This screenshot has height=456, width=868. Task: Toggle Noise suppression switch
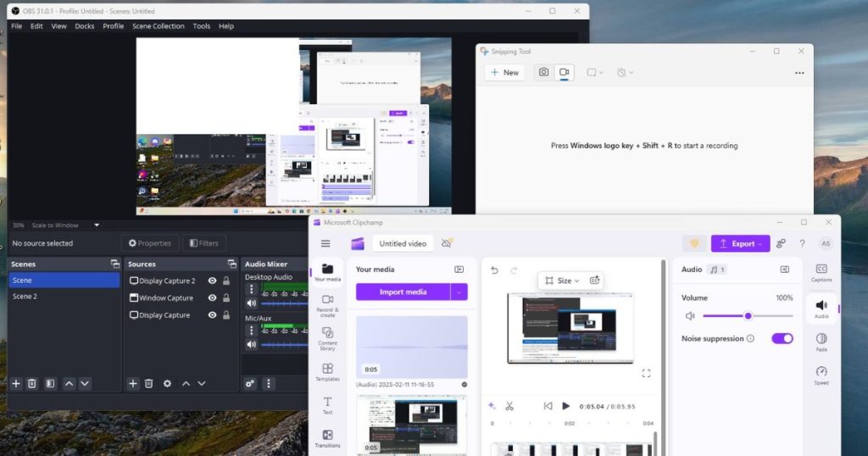click(782, 339)
